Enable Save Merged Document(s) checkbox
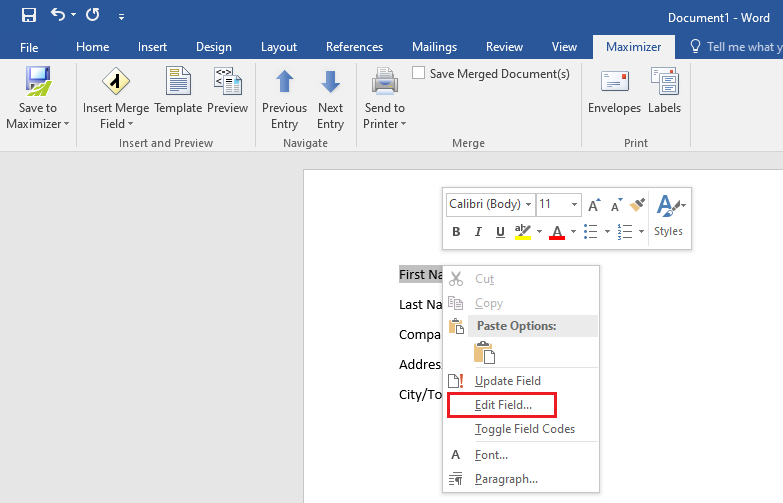 coord(419,74)
